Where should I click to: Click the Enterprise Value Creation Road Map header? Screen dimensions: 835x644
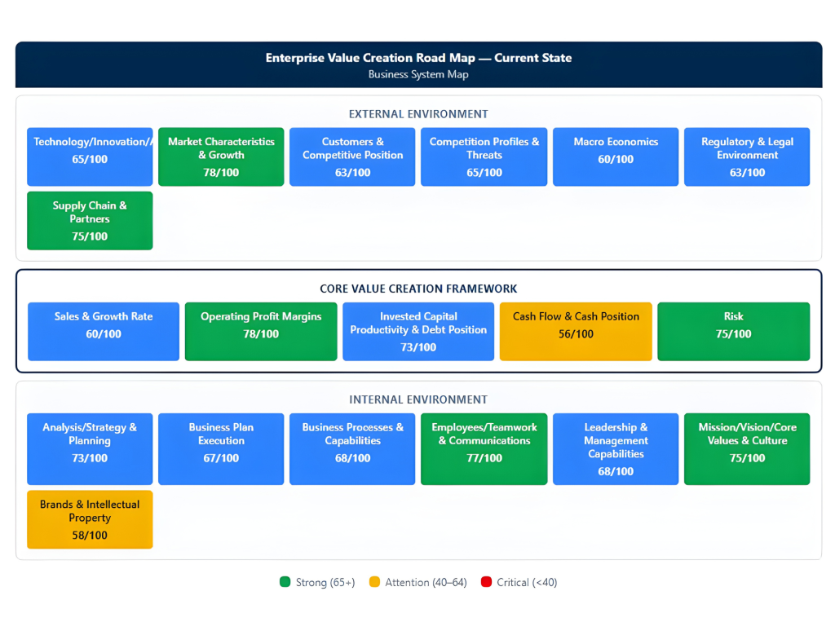coord(417,58)
